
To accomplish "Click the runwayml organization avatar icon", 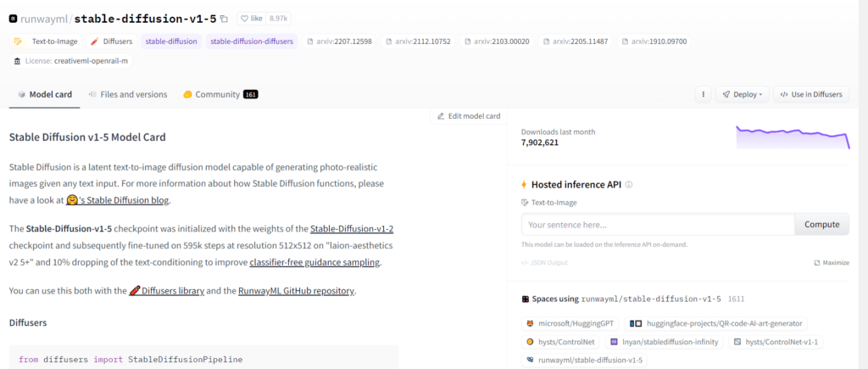I will tap(14, 19).
